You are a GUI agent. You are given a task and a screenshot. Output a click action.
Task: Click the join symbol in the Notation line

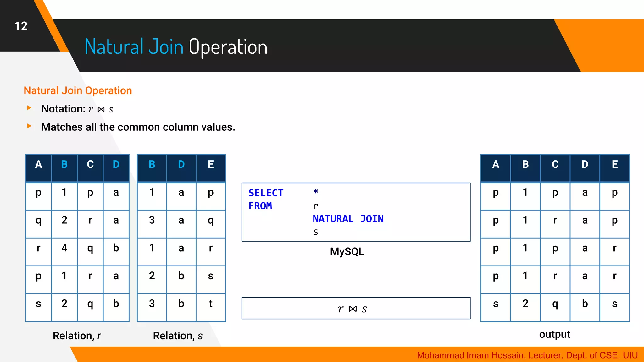point(101,109)
